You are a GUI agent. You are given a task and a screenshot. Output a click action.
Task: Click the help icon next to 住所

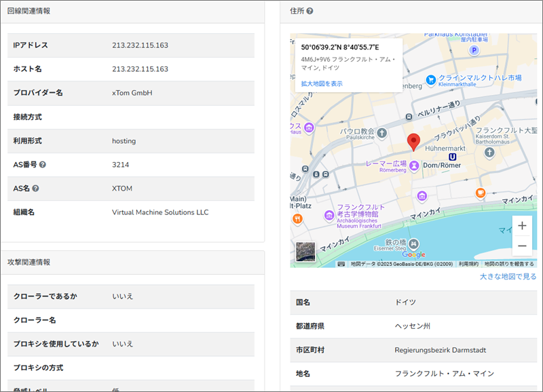pos(310,11)
